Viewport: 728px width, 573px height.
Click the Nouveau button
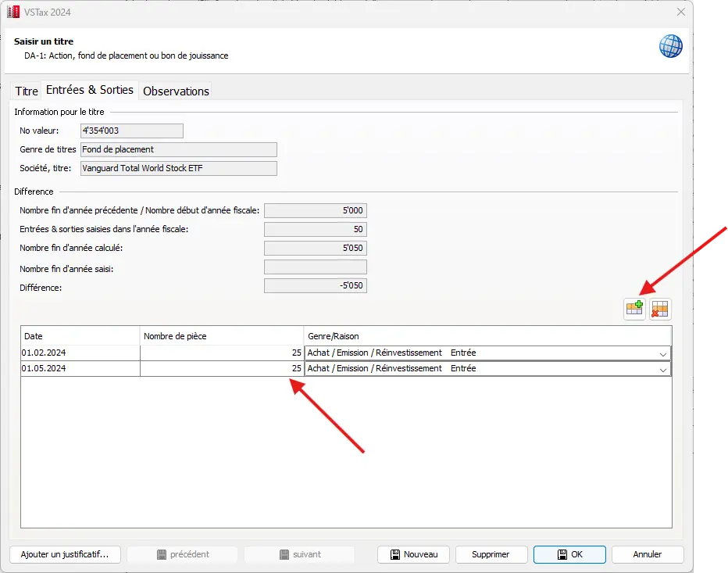click(x=413, y=554)
